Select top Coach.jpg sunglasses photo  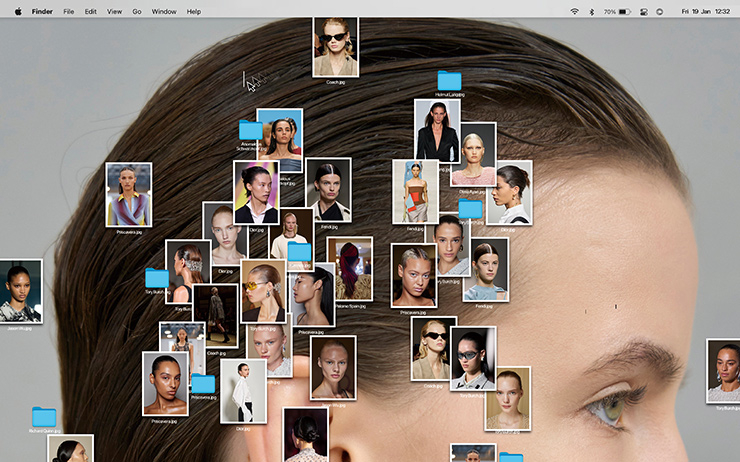click(x=335, y=46)
